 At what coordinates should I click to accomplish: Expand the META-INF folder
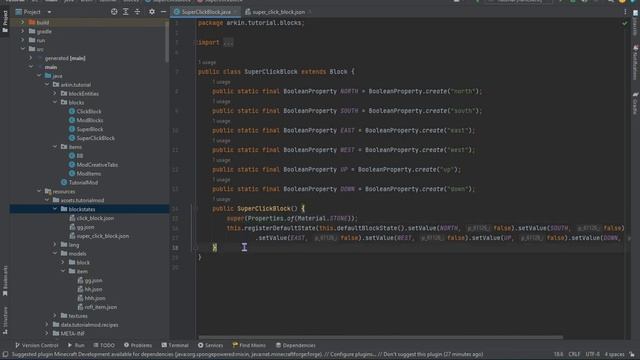tap(47, 333)
